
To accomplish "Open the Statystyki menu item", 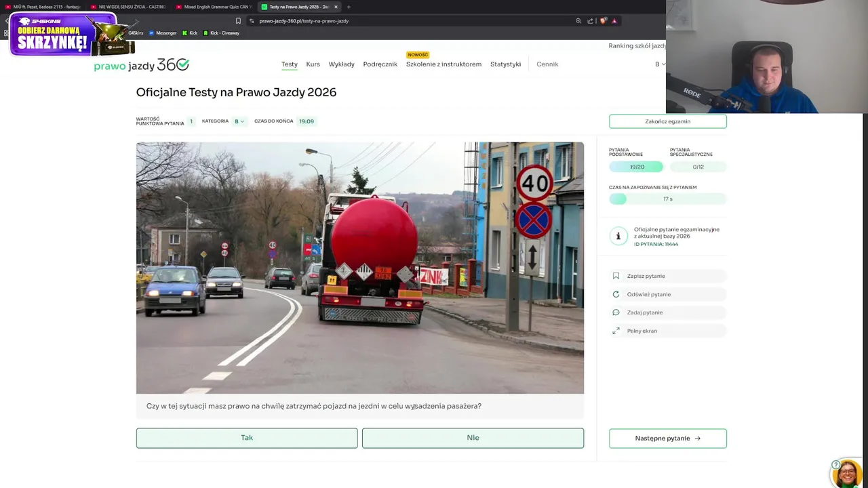I will [x=505, y=64].
